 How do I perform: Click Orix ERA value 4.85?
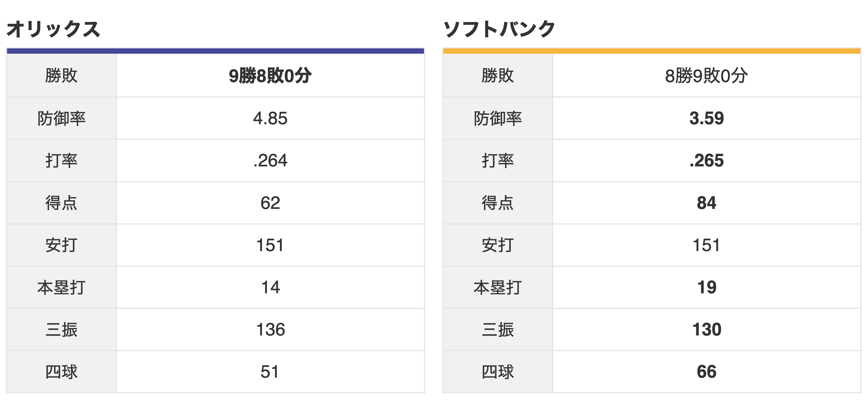[x=270, y=118]
